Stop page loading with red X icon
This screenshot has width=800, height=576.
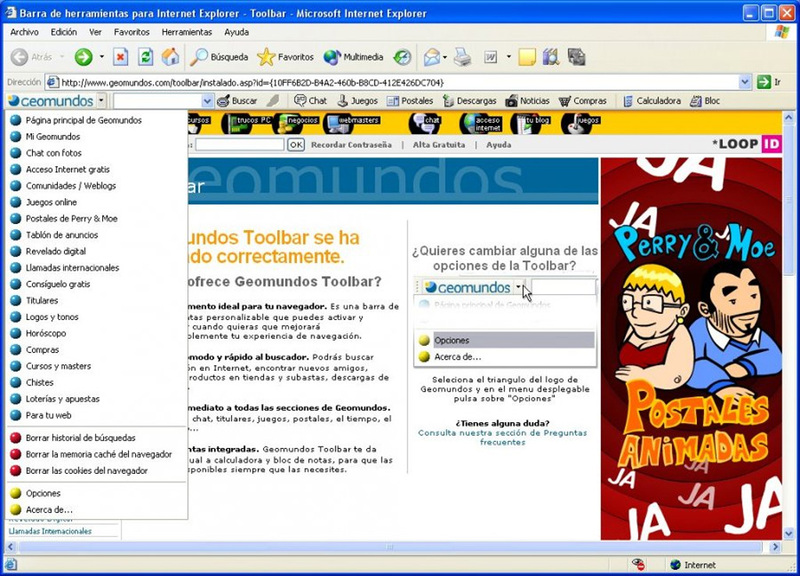pyautogui.click(x=120, y=57)
